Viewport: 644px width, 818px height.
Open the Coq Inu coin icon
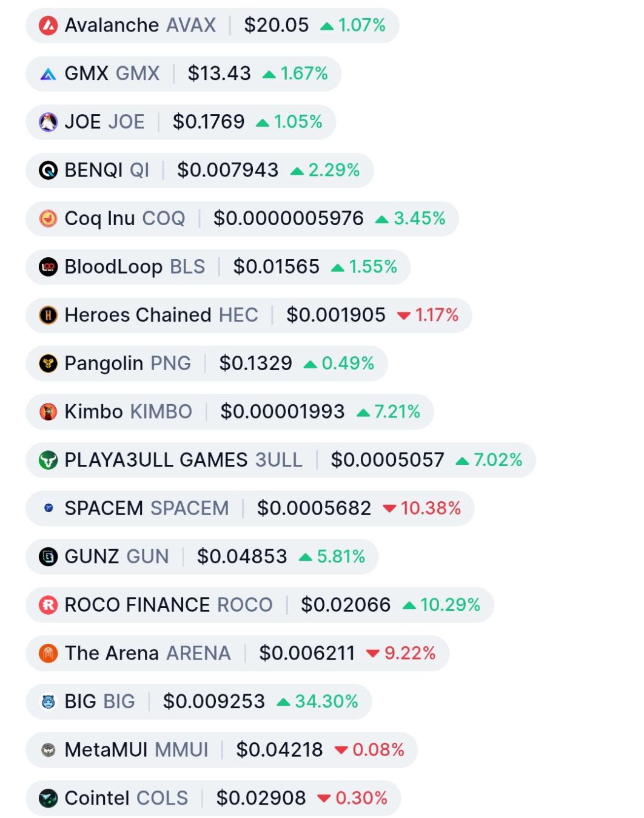pos(48,218)
